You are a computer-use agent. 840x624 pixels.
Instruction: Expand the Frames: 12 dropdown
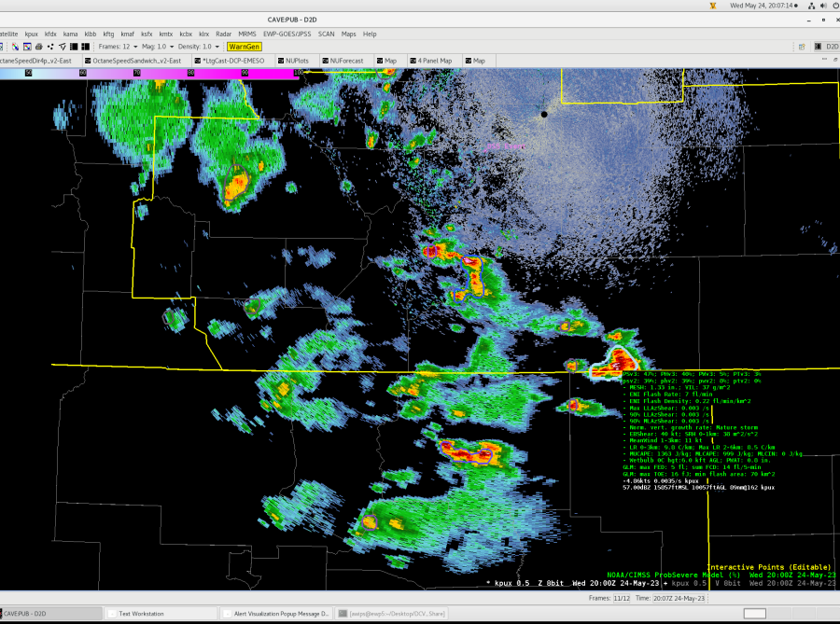click(119, 46)
